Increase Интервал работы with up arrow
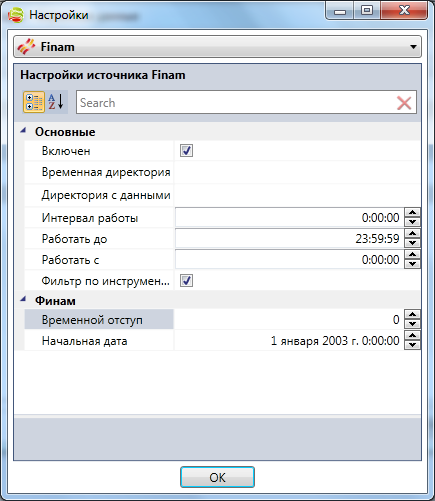 pyautogui.click(x=413, y=213)
